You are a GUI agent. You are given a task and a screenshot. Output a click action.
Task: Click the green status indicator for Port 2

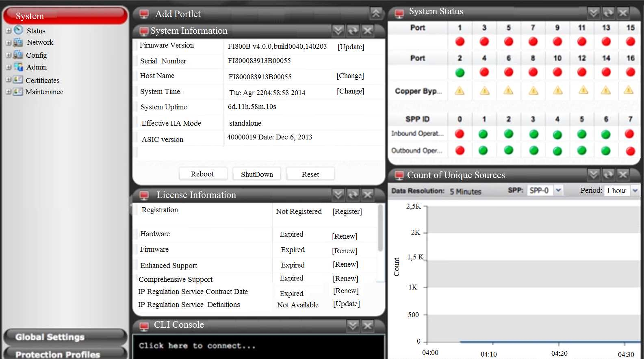(460, 73)
